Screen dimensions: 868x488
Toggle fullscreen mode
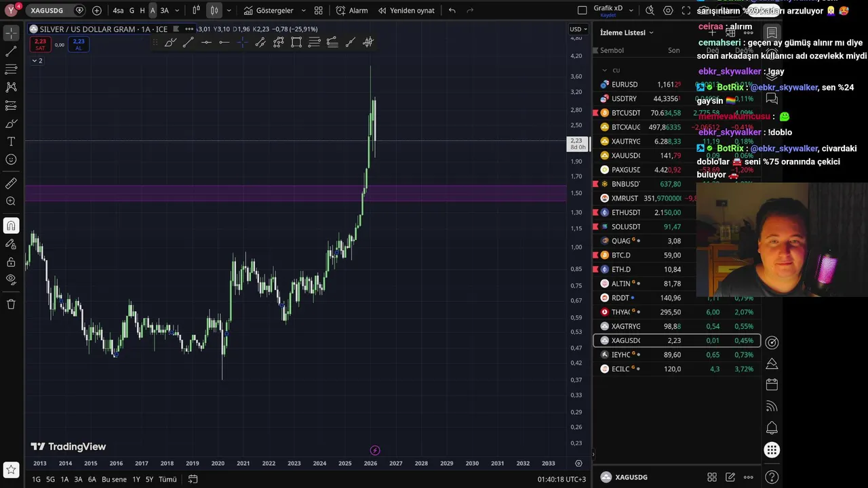(686, 10)
